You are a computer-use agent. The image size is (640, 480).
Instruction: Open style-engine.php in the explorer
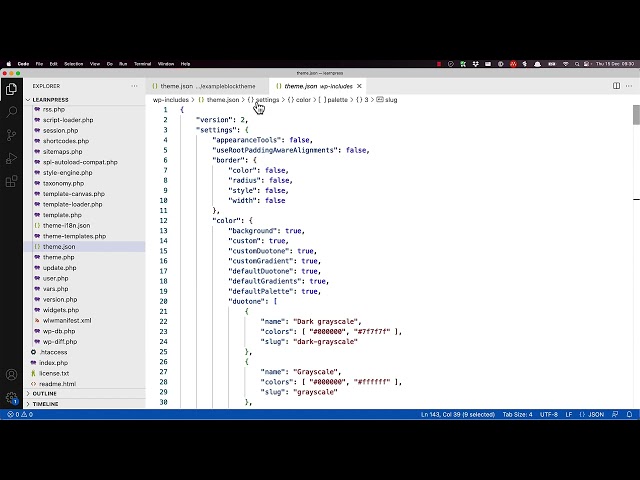click(67, 173)
